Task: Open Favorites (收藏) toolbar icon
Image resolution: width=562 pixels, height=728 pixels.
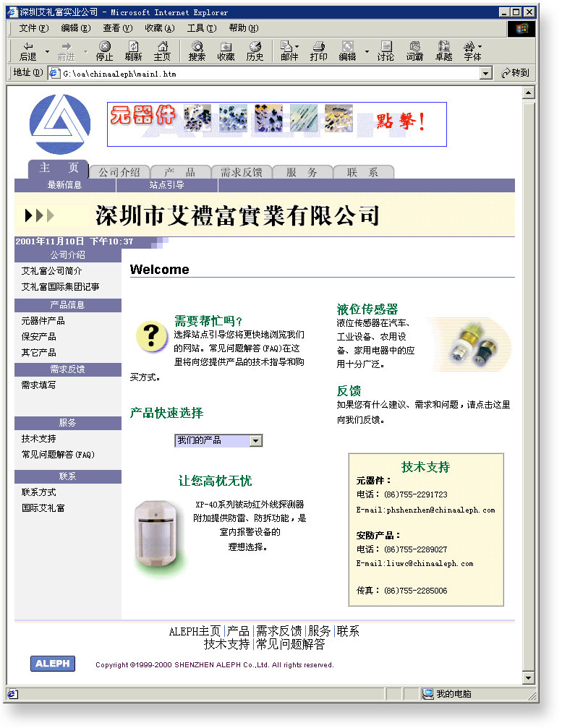Action: (x=226, y=51)
